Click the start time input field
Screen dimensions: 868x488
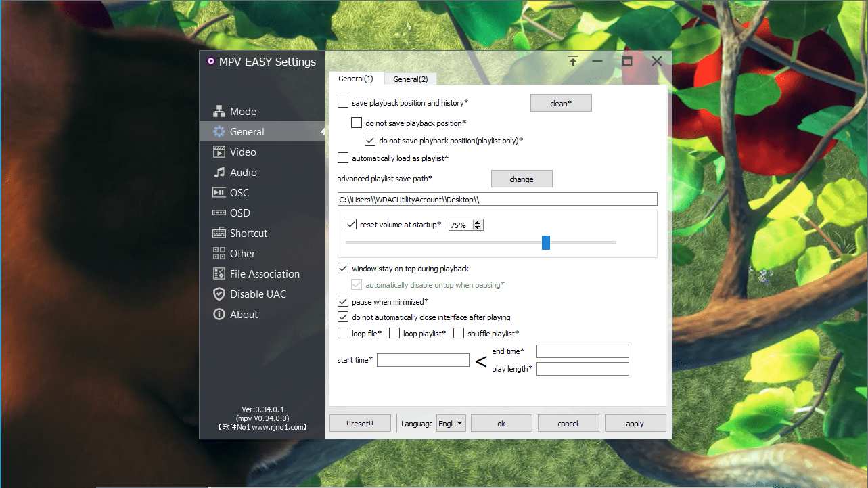pos(424,360)
